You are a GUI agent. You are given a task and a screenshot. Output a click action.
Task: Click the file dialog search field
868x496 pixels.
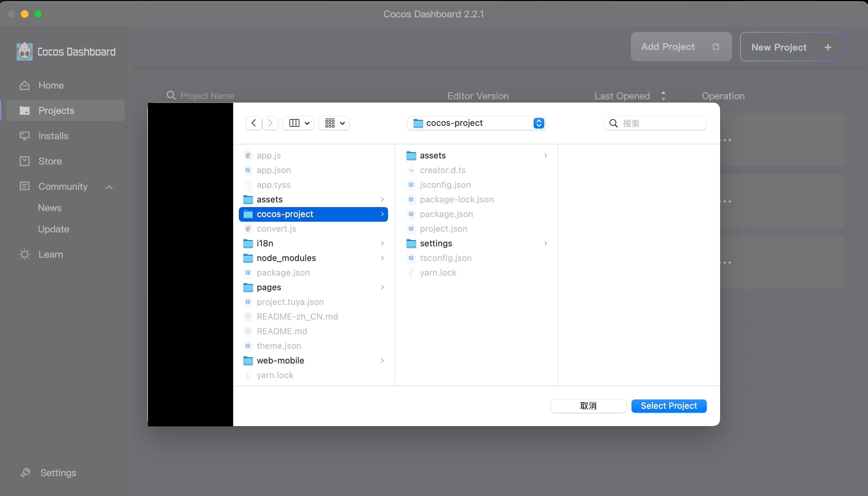tap(655, 123)
